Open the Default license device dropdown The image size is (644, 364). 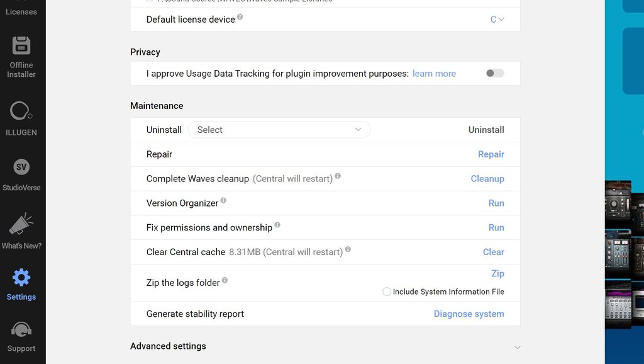pyautogui.click(x=497, y=20)
